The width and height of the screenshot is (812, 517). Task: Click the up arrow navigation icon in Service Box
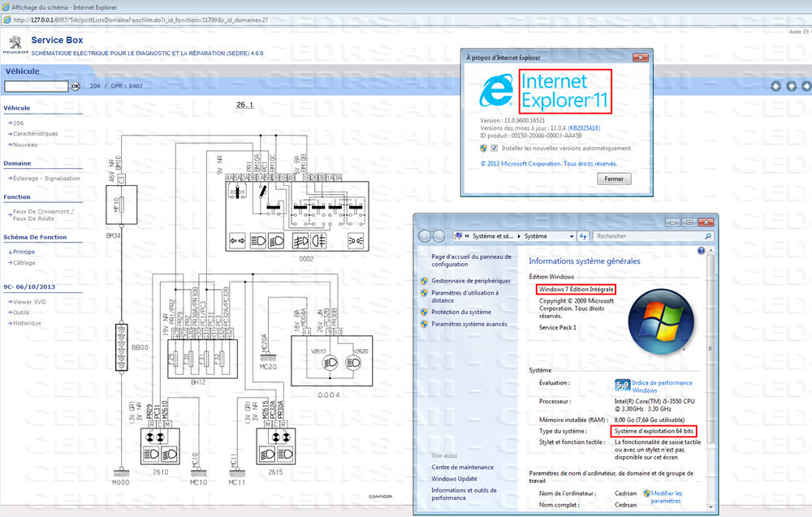click(775, 86)
